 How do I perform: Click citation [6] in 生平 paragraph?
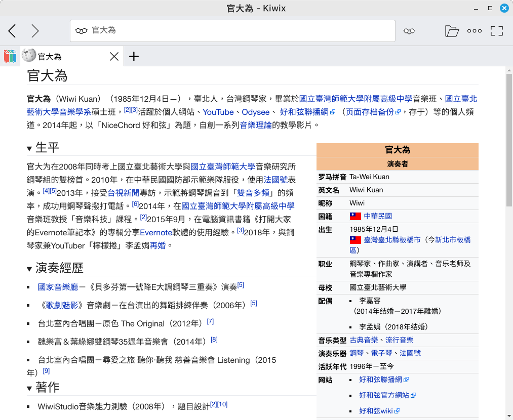(x=135, y=204)
